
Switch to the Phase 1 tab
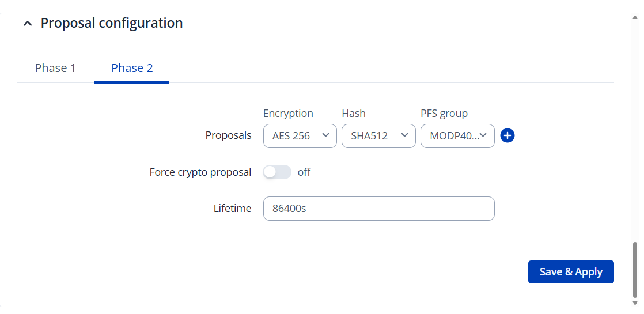pos(55,68)
